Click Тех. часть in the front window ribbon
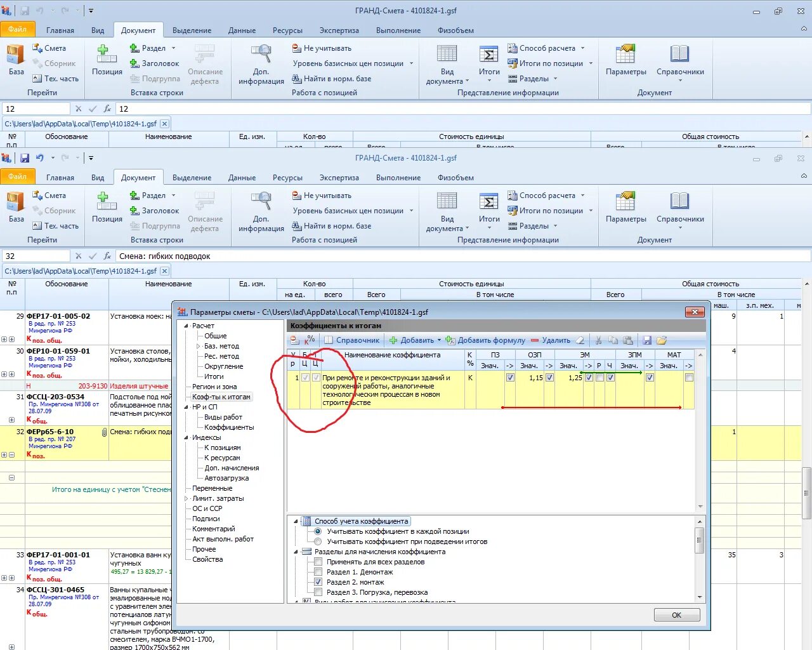 coord(55,226)
